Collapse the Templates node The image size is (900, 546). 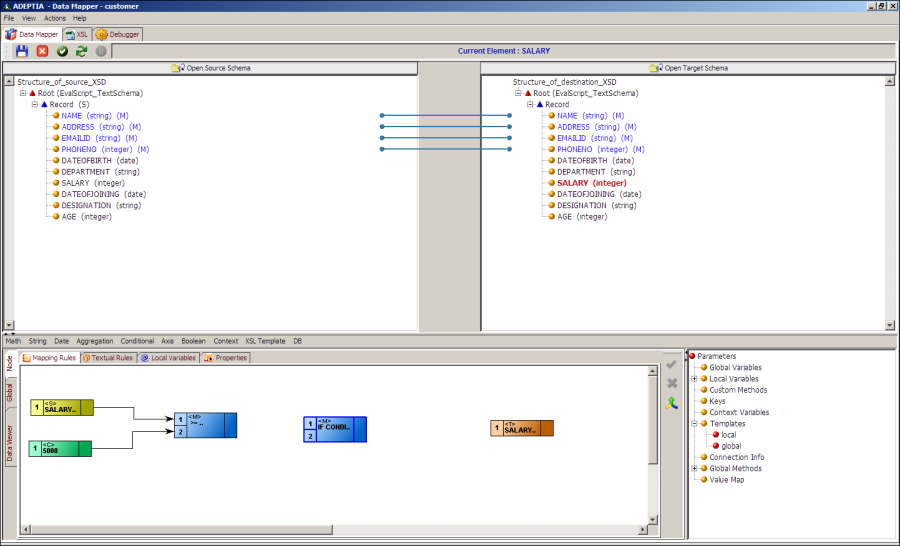(x=695, y=424)
